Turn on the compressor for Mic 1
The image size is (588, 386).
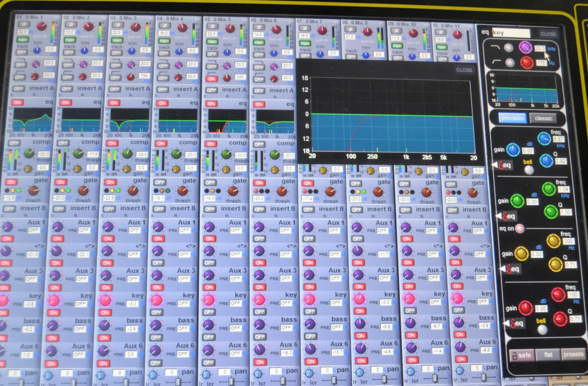click(x=15, y=143)
